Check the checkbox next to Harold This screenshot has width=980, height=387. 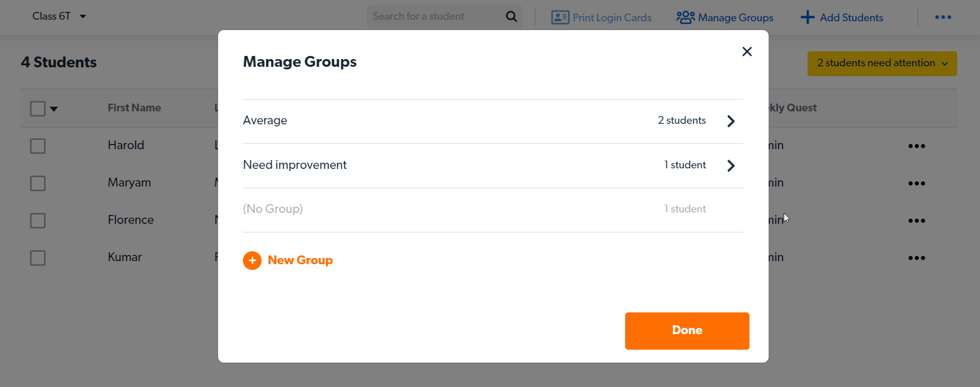[x=38, y=146]
